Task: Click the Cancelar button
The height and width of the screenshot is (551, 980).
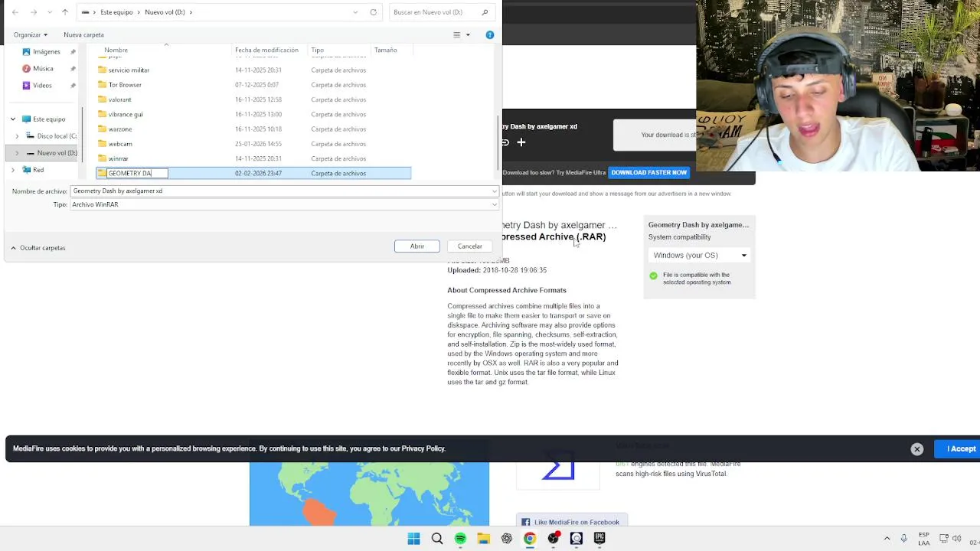Action: coord(470,246)
